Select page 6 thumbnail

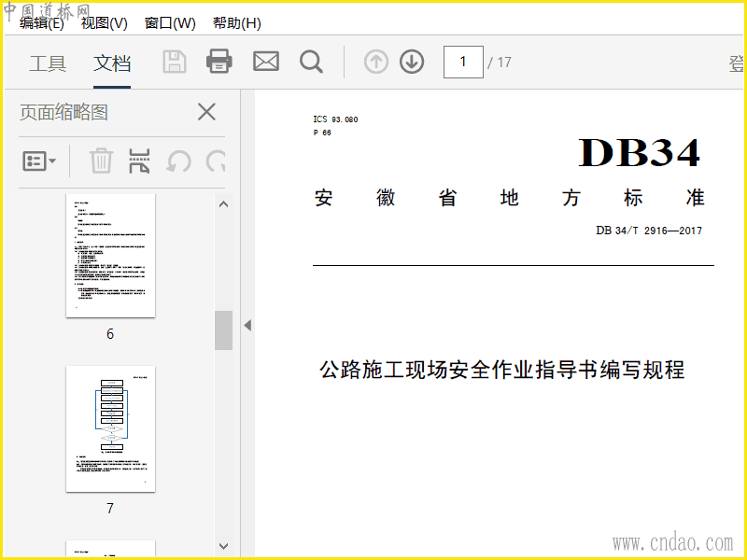coord(110,255)
